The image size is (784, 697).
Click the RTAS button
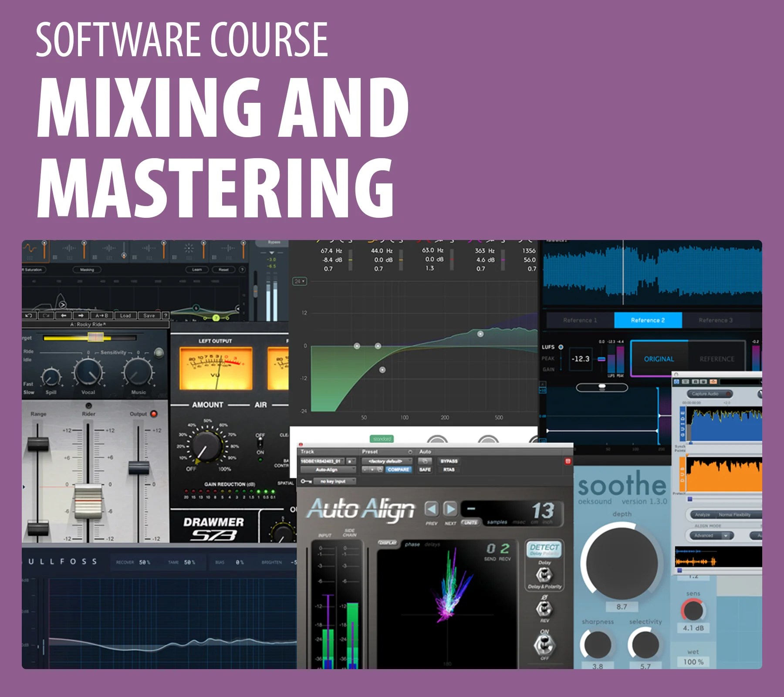(449, 470)
